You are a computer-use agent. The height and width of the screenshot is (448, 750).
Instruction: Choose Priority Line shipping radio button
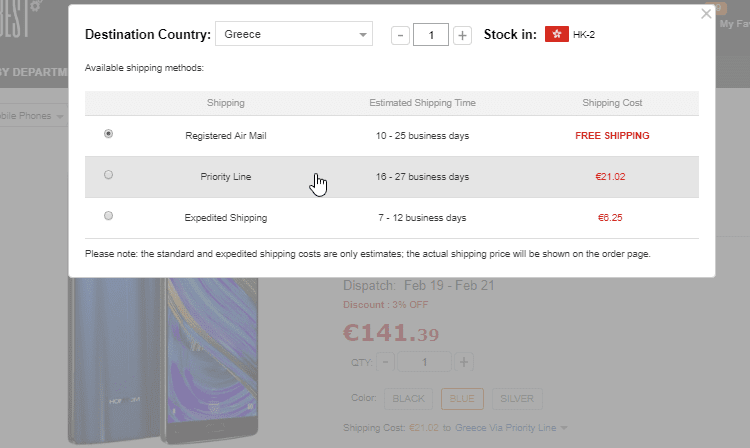tap(108, 175)
